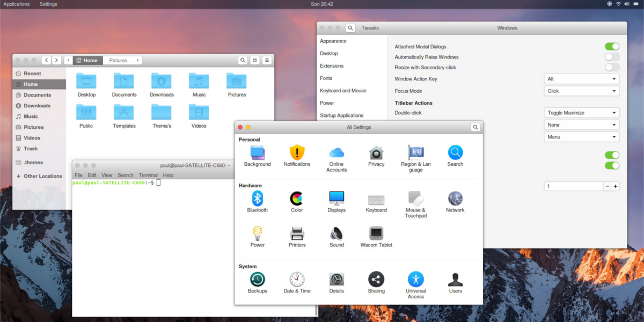Open terminal File menu
Screen dimensions: 644x322
78,175
